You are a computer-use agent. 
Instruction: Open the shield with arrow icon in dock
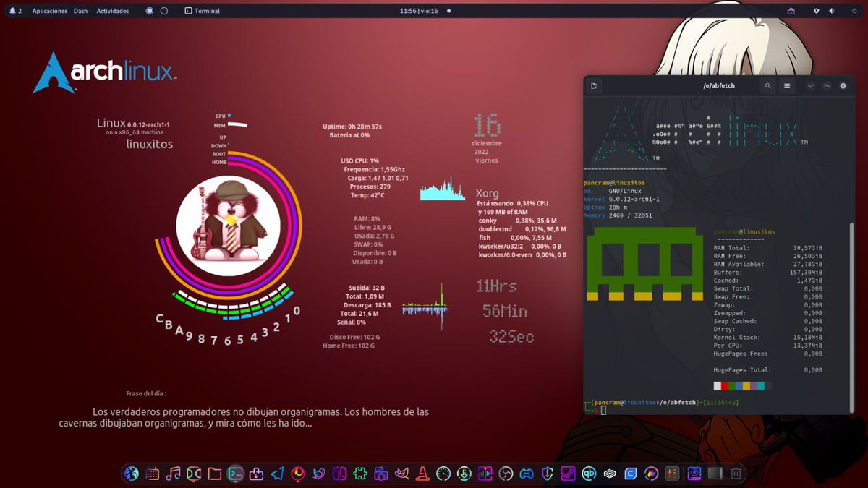548,474
